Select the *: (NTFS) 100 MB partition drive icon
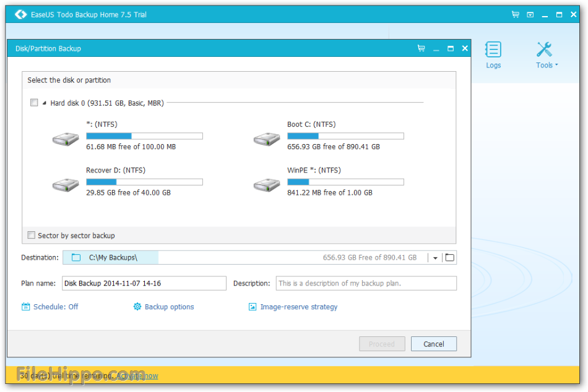The width and height of the screenshot is (588, 392). [66, 139]
